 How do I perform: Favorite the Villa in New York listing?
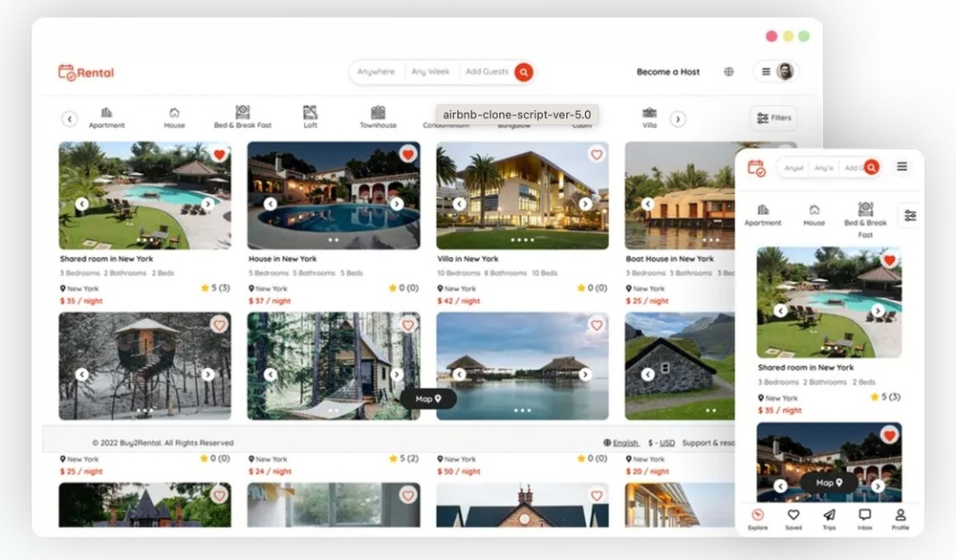tap(597, 155)
